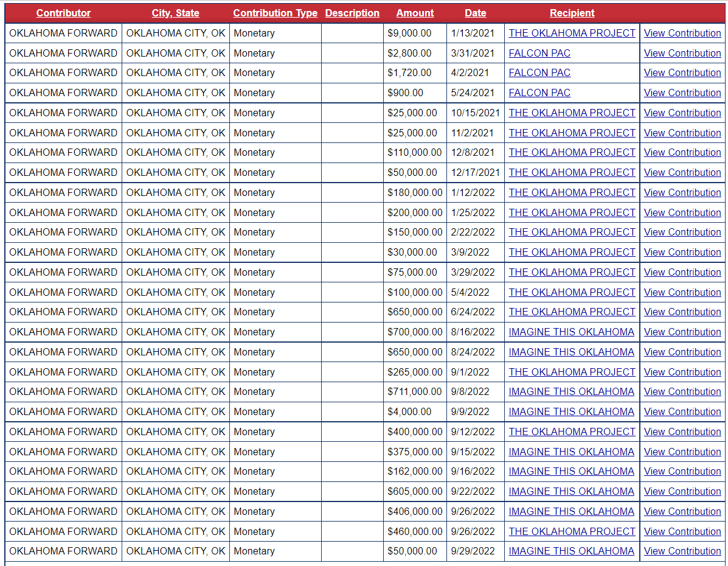View Contribution for the $110,000.00 row

682,152
